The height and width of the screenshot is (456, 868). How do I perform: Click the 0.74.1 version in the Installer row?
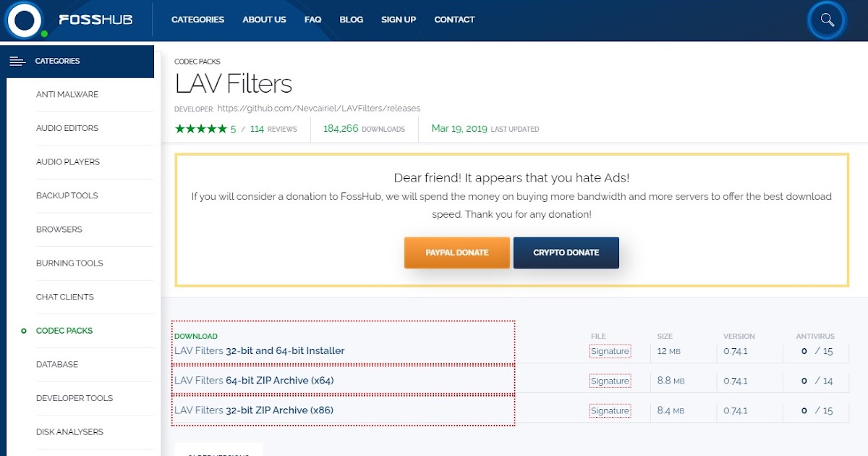tap(736, 351)
